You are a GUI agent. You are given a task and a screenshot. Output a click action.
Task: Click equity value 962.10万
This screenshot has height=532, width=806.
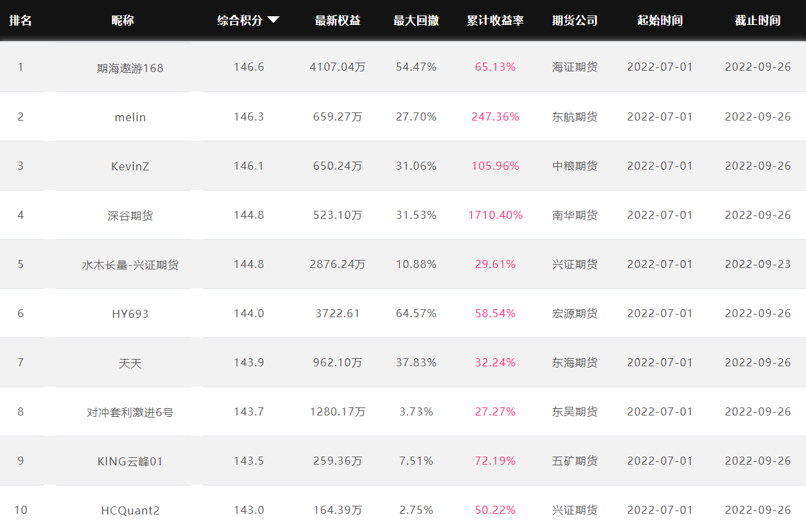pos(338,362)
